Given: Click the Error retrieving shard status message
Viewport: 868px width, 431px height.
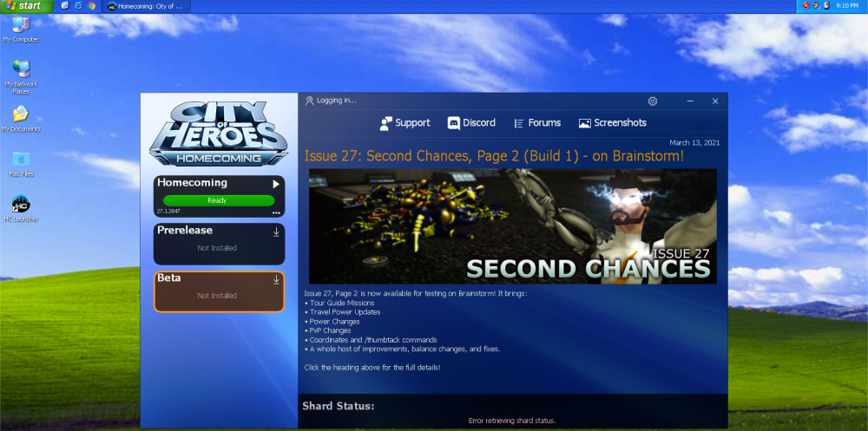Looking at the screenshot, I should pos(512,421).
